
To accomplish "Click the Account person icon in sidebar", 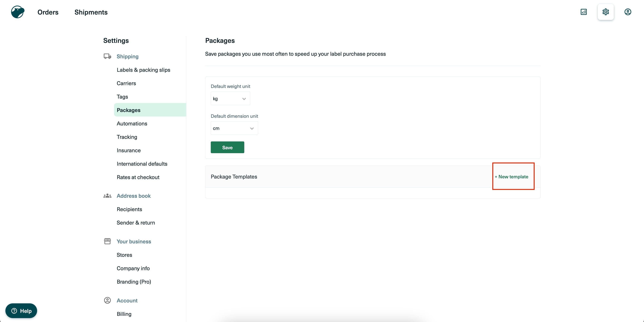I will tap(107, 300).
